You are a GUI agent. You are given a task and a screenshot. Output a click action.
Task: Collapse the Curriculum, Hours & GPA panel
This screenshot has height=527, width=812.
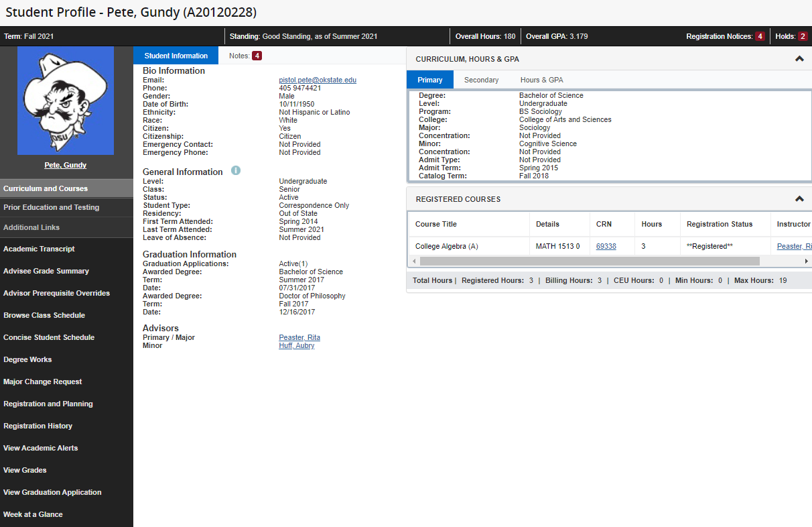point(799,58)
